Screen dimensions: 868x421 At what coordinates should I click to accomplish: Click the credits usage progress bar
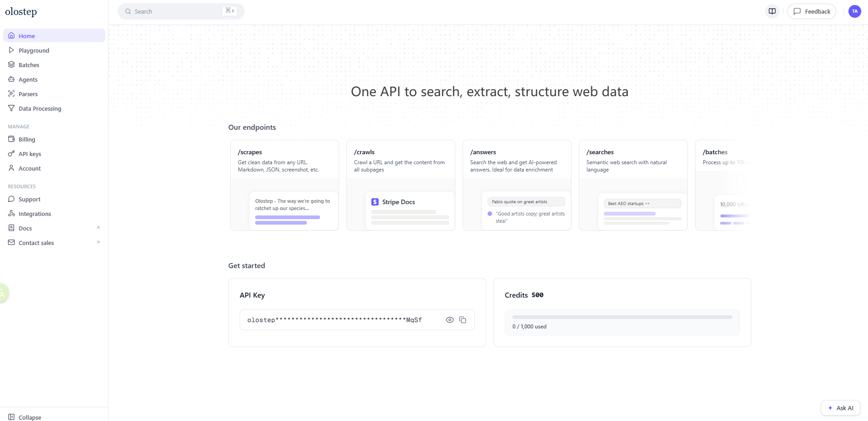point(622,317)
